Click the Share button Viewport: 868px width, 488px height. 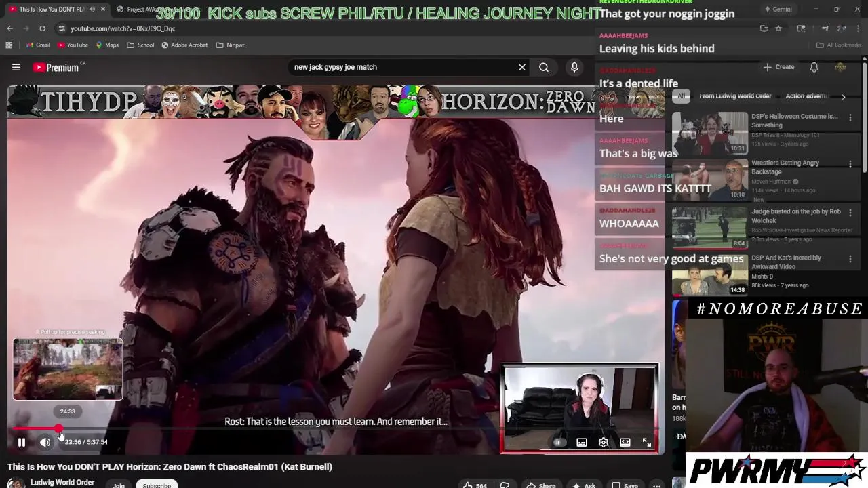click(541, 485)
